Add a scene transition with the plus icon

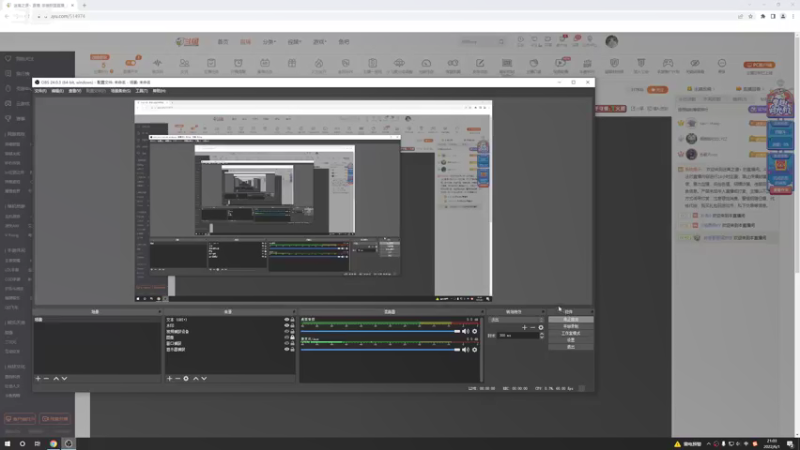(524, 328)
